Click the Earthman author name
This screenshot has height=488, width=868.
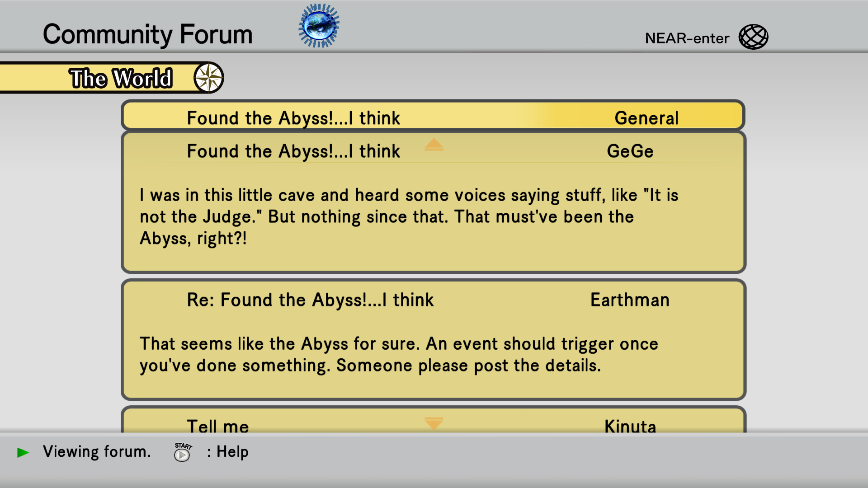pos(630,300)
